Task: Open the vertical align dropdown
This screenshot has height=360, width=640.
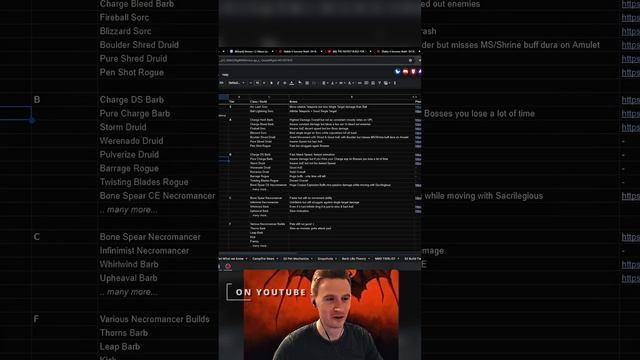Action: 333,83
